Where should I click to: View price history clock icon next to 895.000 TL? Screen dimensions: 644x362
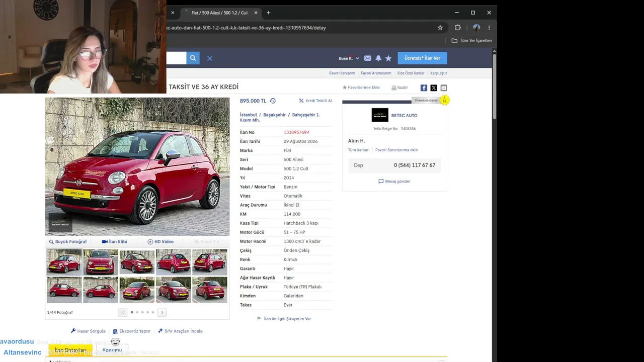273,101
